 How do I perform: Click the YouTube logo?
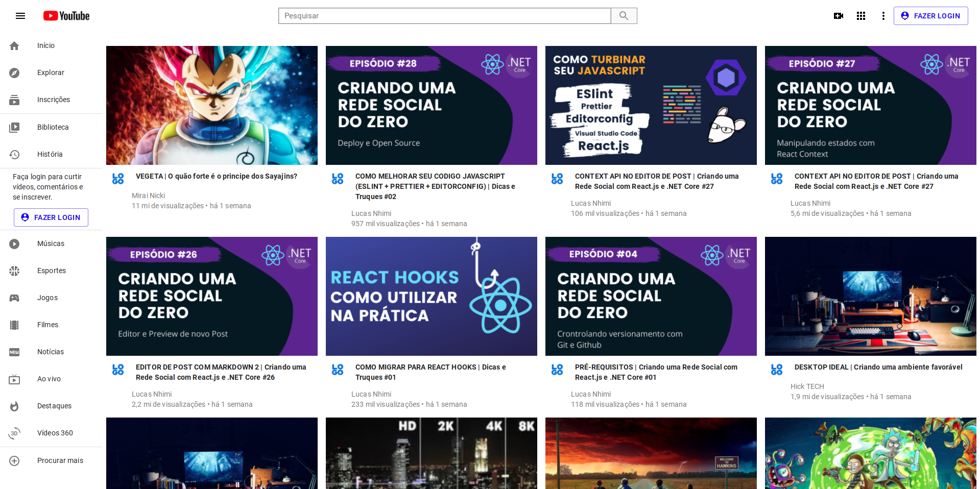coord(66,16)
